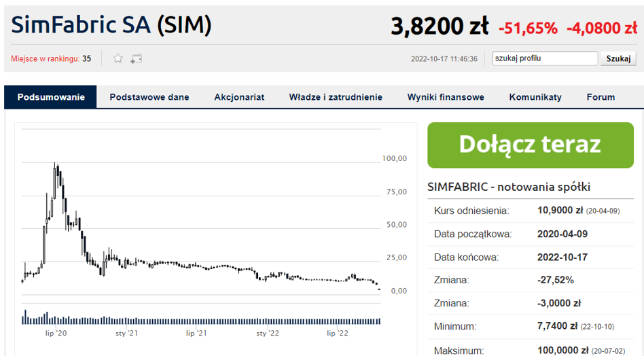
Task: Click the ranking position number 35
Action: click(x=87, y=59)
